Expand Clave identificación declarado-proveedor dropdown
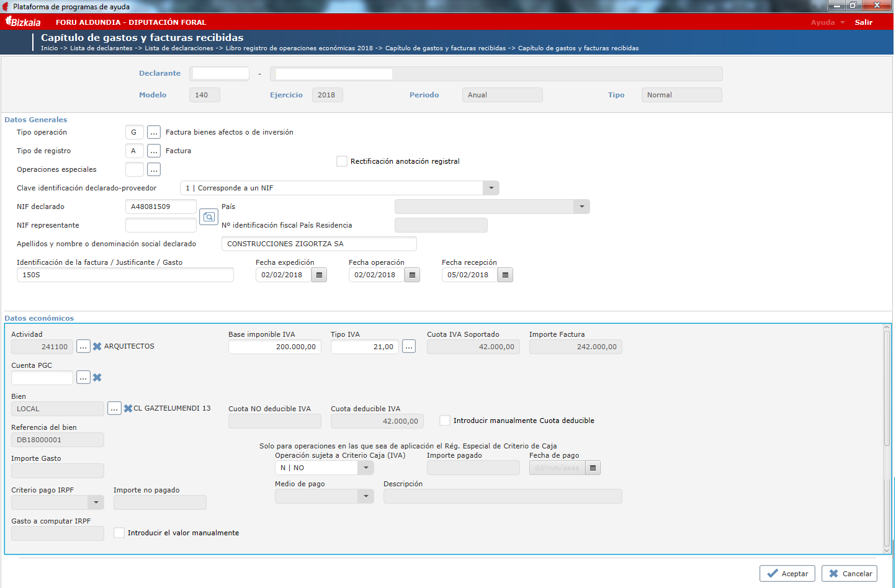This screenshot has width=896, height=588. tap(491, 188)
